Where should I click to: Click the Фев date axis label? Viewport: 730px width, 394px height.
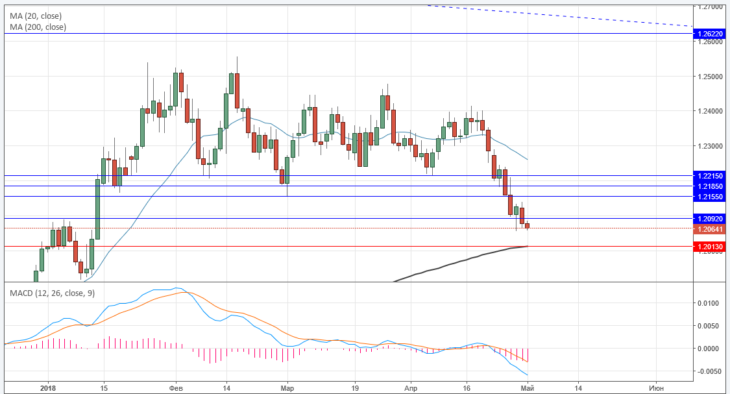coord(176,388)
